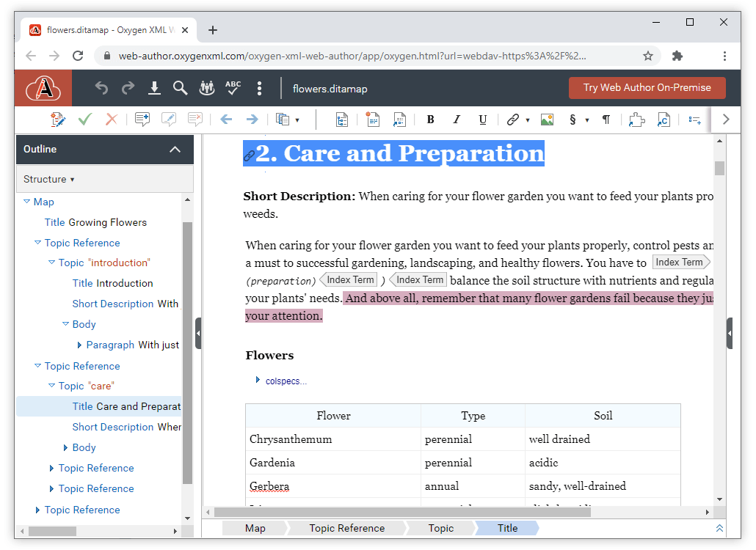Click the double up arrow near breadcrumb
This screenshot has height=550, width=756.
(x=719, y=528)
